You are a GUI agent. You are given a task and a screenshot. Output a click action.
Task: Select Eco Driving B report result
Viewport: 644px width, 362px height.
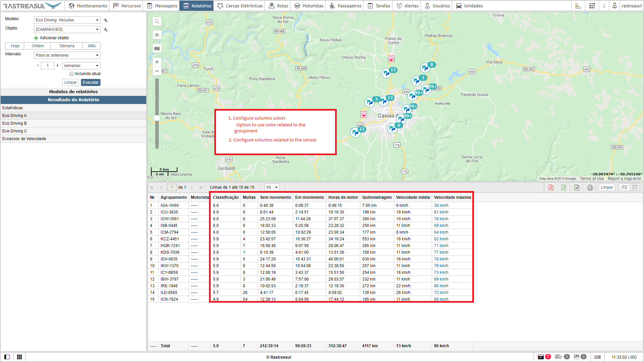click(14, 123)
